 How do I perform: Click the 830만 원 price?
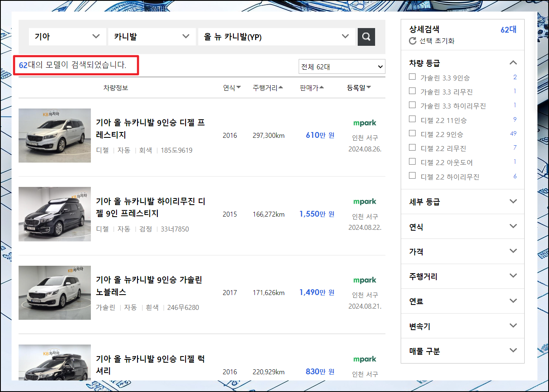[x=320, y=372]
